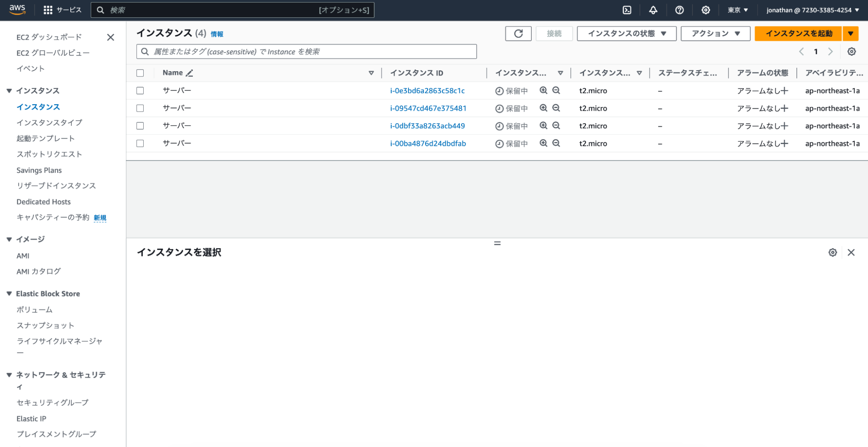Refresh the instances list

click(x=518, y=33)
